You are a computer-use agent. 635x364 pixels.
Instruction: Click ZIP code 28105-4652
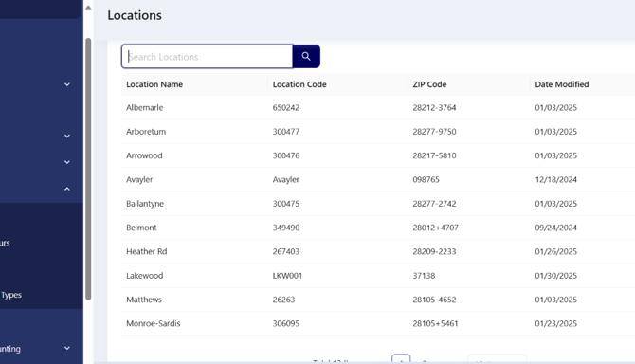(434, 300)
